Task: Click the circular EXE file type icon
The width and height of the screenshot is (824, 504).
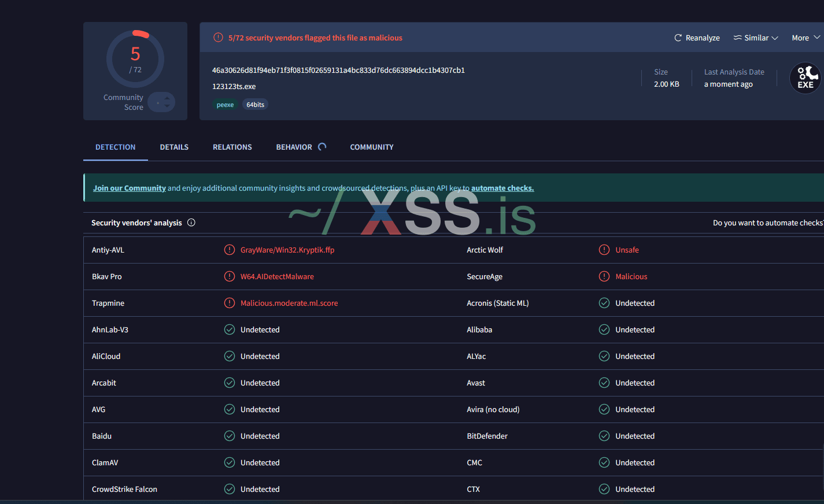Action: [x=805, y=77]
